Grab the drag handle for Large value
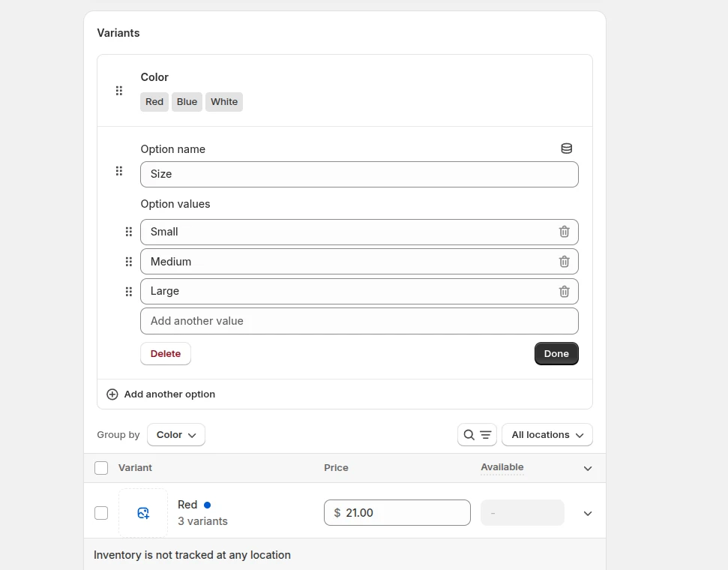Screen dimensions: 728x570 tap(129, 291)
